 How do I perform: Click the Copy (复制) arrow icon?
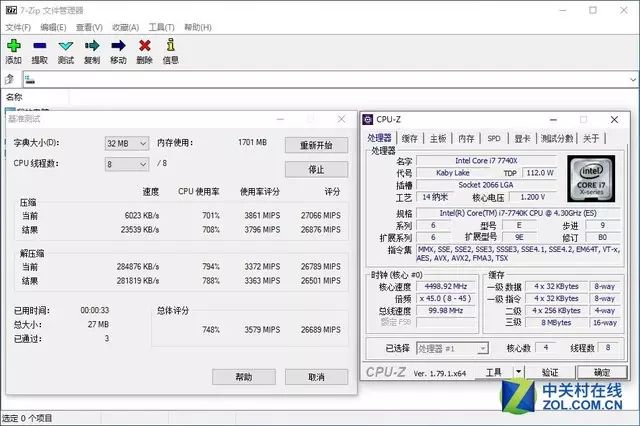click(x=92, y=45)
